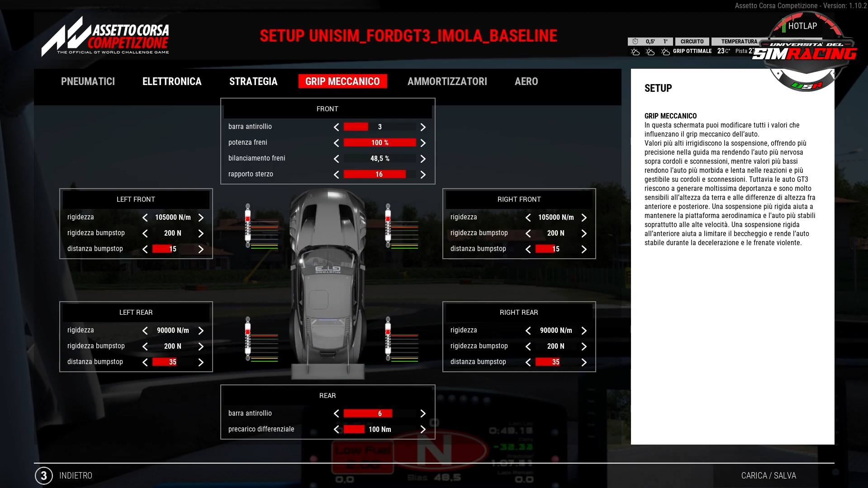Select the Elettronica tab
Viewport: 868px width, 488px height.
(172, 81)
